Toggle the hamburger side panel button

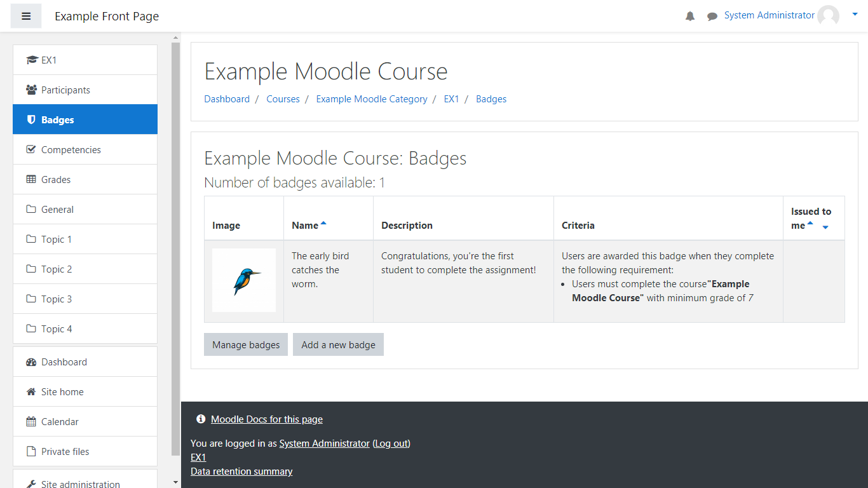(26, 16)
